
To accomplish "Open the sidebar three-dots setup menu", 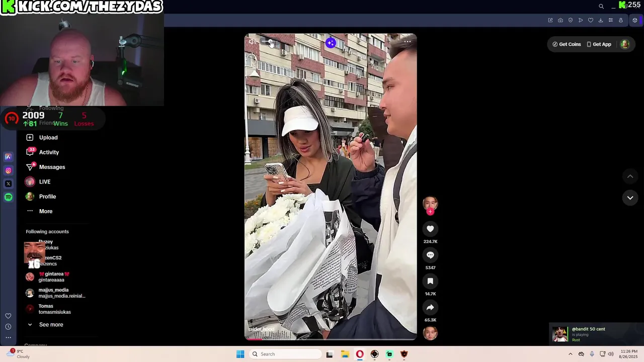I will pyautogui.click(x=8, y=337).
